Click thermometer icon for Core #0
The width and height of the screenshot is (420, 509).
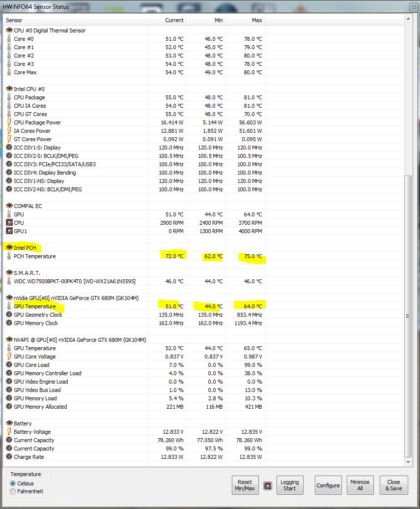(9, 38)
